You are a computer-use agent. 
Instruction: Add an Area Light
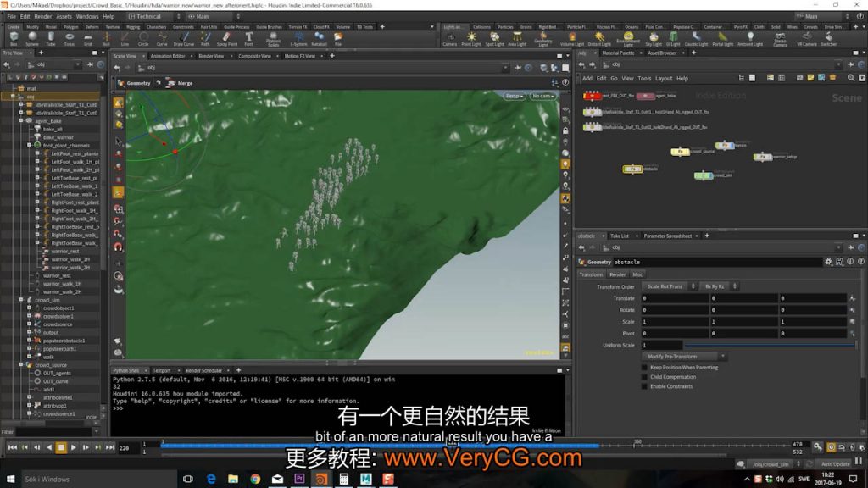tap(516, 39)
